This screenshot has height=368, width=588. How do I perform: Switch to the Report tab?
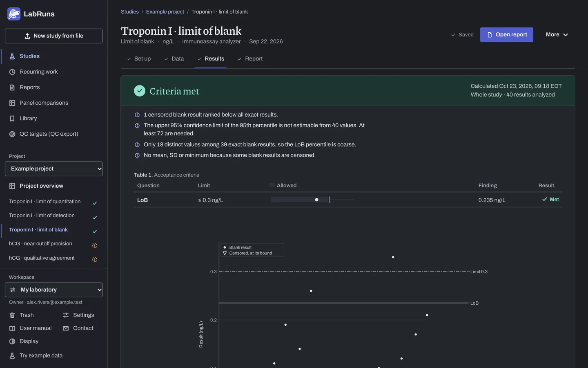tap(250, 59)
